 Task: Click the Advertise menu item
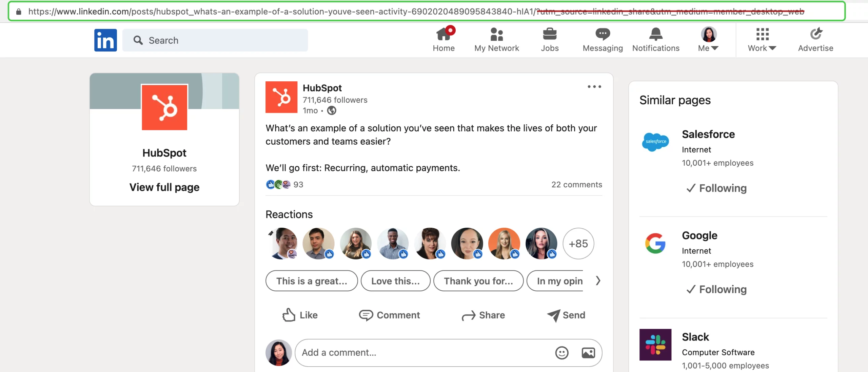[815, 39]
